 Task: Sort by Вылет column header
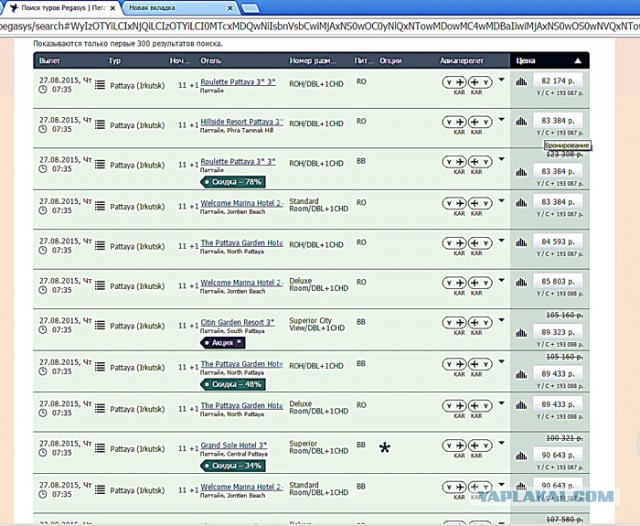[49, 61]
